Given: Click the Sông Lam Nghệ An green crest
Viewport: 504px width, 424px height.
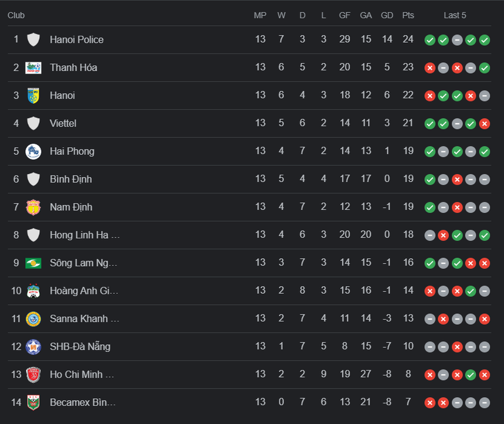Looking at the screenshot, I should pyautogui.click(x=33, y=263).
